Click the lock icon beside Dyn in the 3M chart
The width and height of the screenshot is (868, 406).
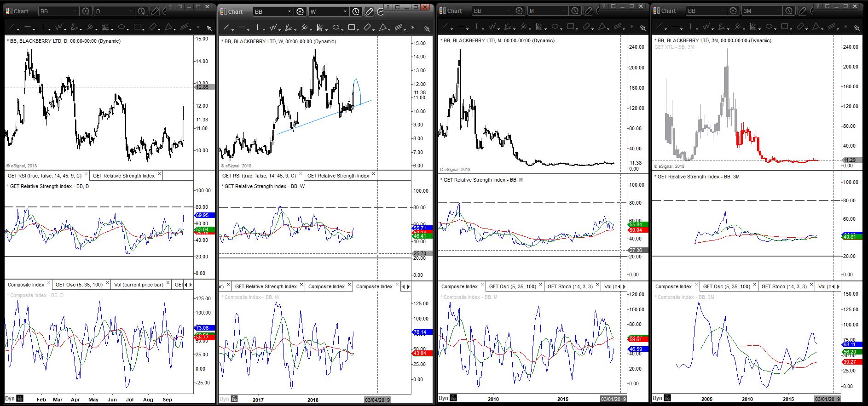pyautogui.click(x=667, y=398)
